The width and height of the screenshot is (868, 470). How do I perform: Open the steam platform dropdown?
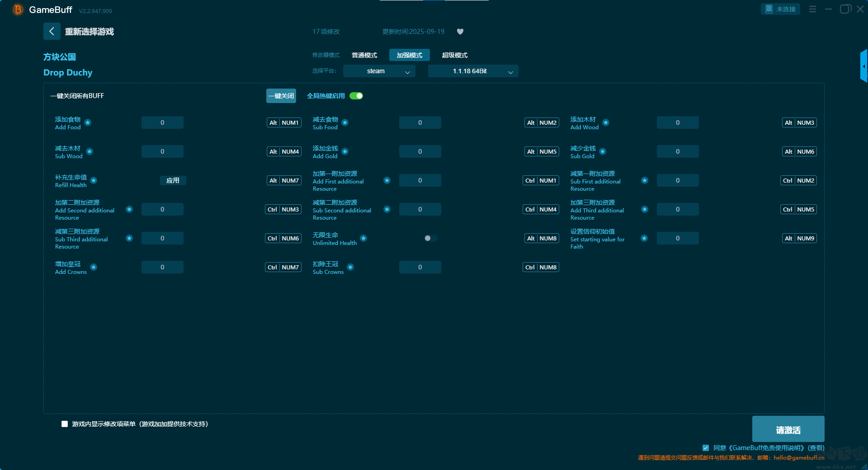point(379,71)
